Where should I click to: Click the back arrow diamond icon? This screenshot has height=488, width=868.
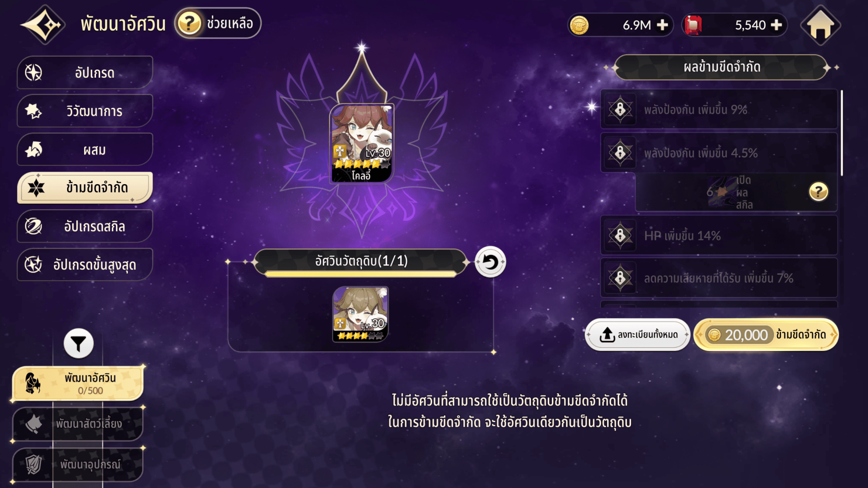pyautogui.click(x=43, y=24)
